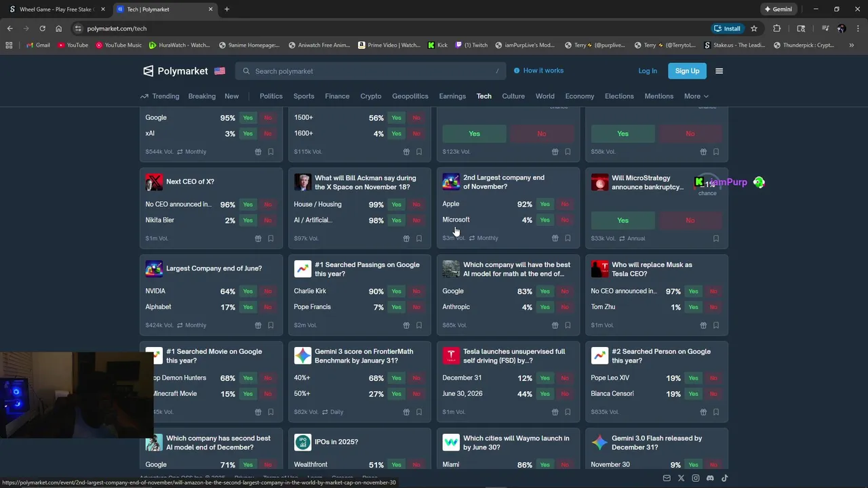
Task: Open the How it works link
Action: point(538,70)
